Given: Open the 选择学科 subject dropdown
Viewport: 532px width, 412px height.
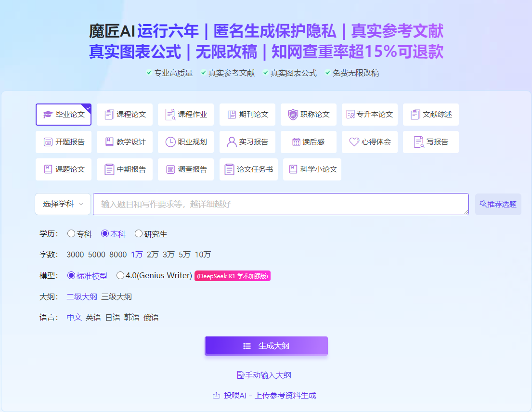Looking at the screenshot, I should (x=63, y=204).
